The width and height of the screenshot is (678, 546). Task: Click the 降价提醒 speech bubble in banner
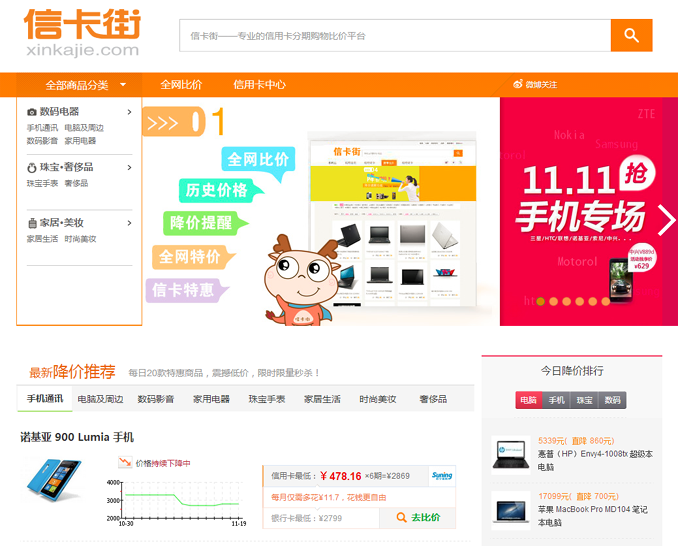(204, 223)
